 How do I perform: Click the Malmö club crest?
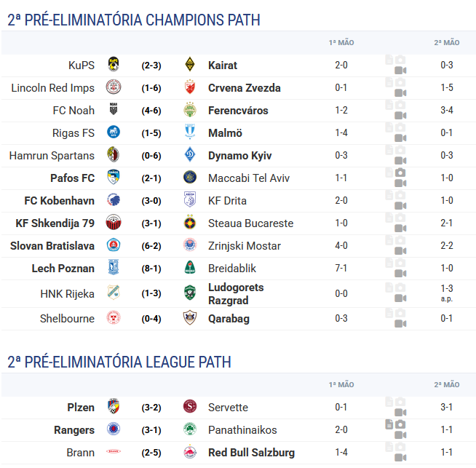[190, 132]
